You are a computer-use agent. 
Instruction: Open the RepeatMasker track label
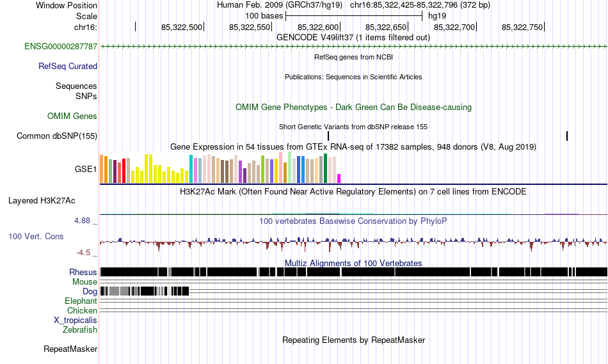[70, 349]
